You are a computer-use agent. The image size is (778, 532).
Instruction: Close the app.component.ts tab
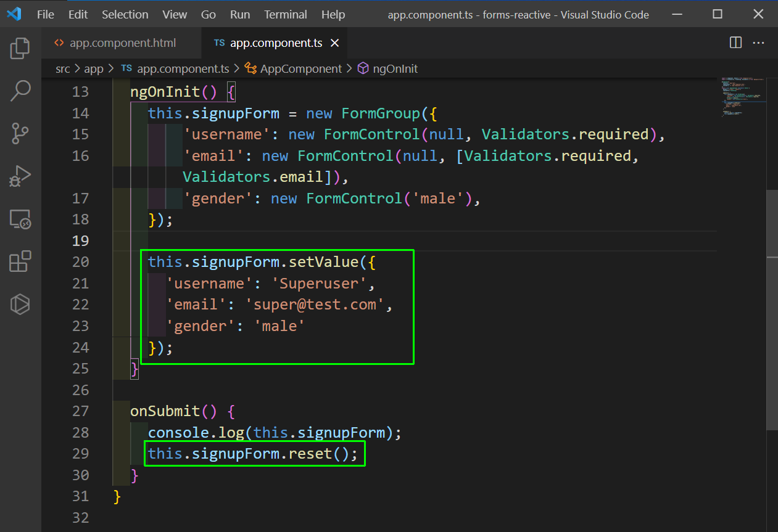pyautogui.click(x=335, y=43)
